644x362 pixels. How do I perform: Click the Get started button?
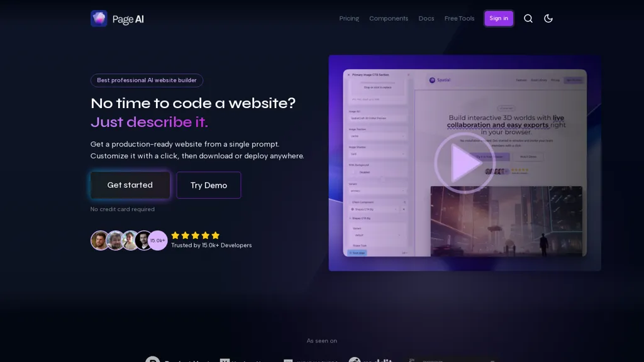pyautogui.click(x=130, y=185)
